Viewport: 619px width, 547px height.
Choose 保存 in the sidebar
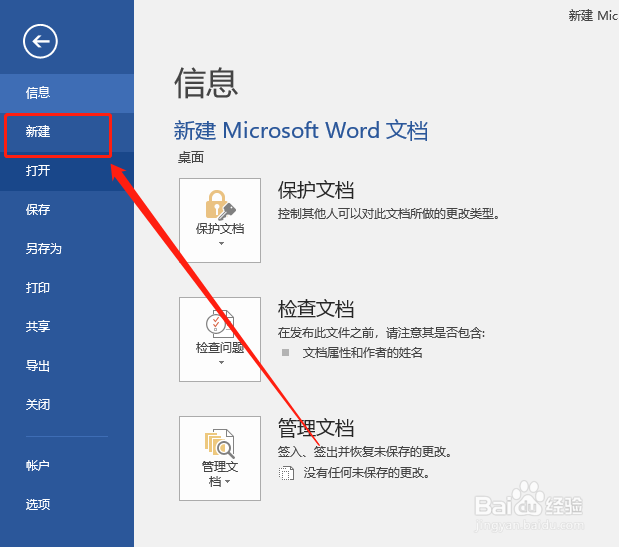click(x=67, y=210)
